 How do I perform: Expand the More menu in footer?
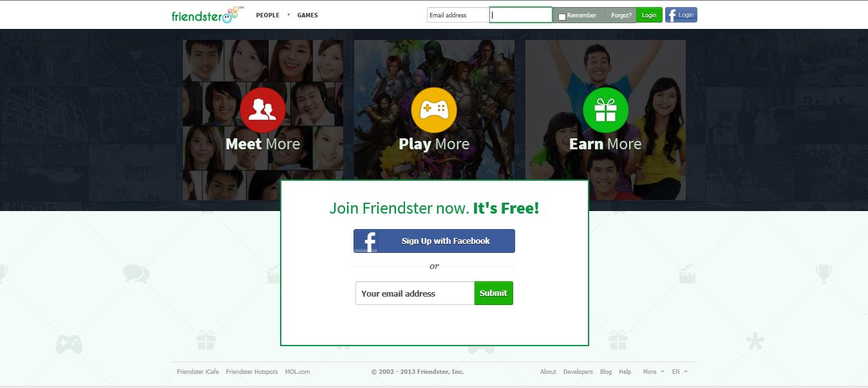pyautogui.click(x=654, y=372)
